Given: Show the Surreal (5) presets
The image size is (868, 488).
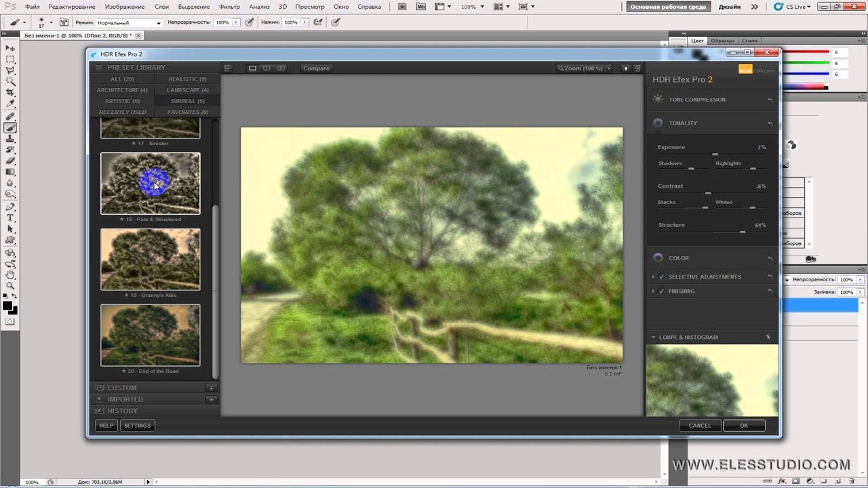Looking at the screenshot, I should [x=188, y=101].
